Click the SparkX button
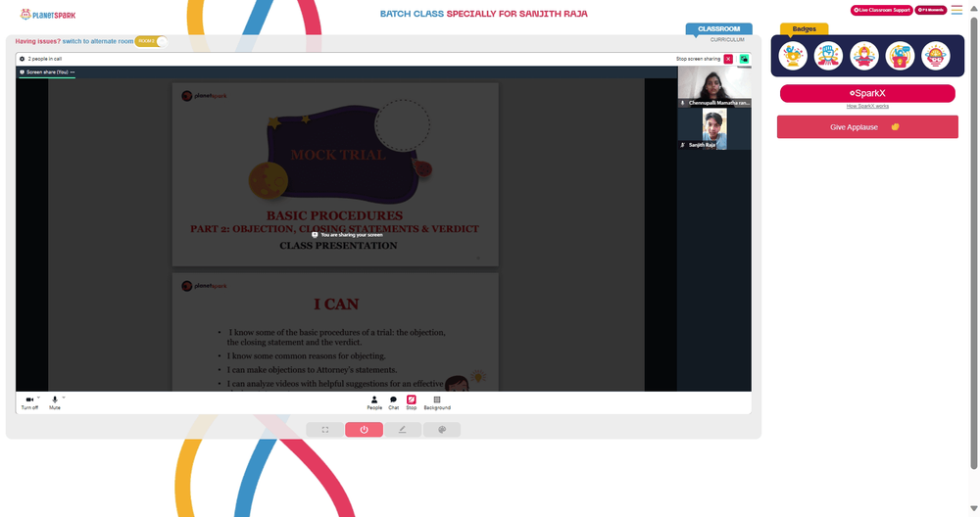This screenshot has height=517, width=980. coord(867,93)
